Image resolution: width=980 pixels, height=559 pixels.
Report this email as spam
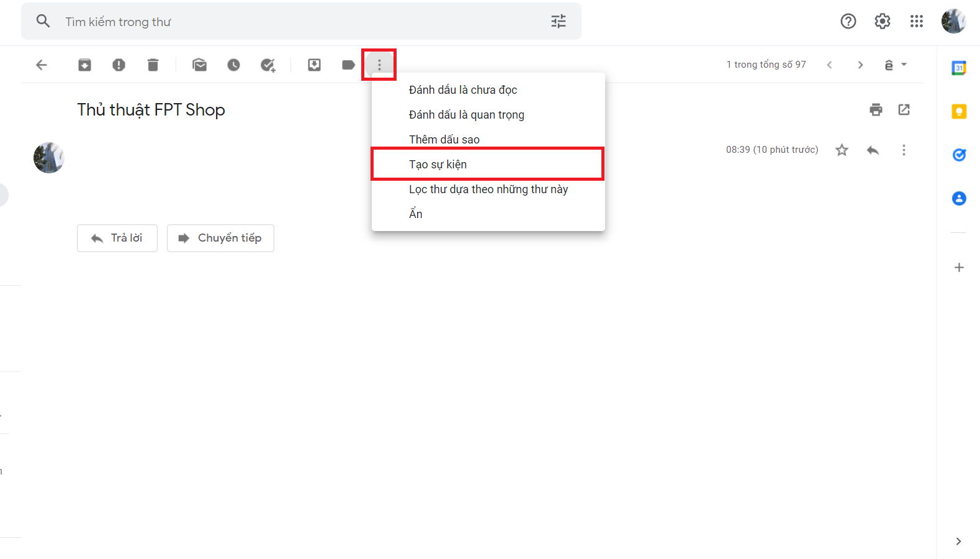pyautogui.click(x=119, y=65)
